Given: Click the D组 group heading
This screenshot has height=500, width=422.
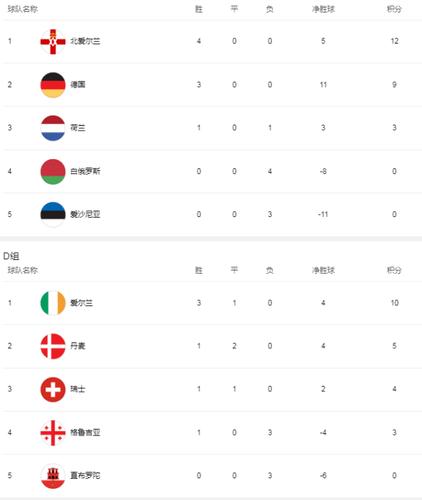Looking at the screenshot, I should coord(11,256).
